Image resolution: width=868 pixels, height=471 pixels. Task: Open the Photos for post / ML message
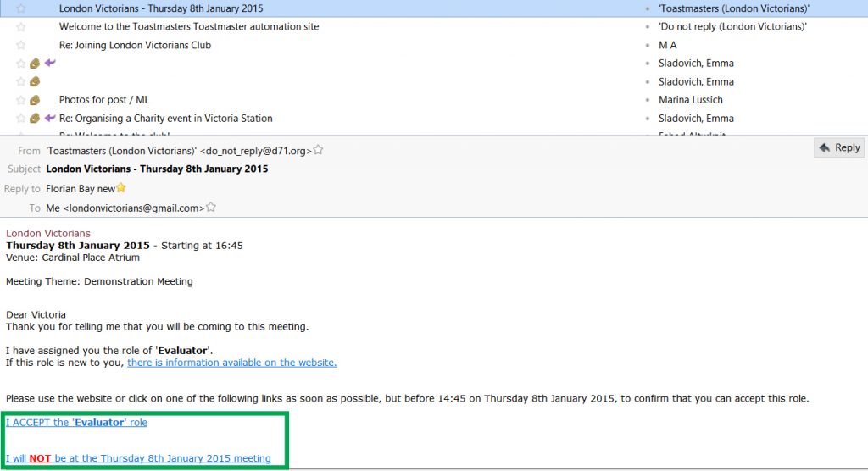104,100
